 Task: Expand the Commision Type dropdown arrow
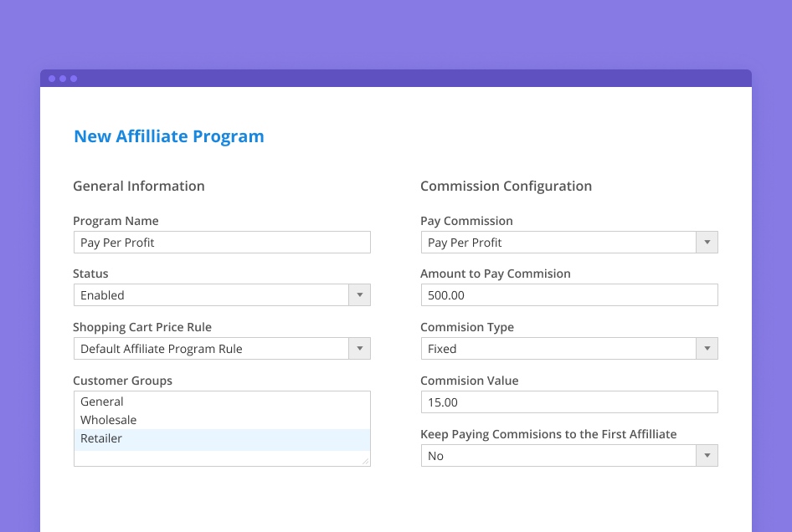pyautogui.click(x=707, y=349)
